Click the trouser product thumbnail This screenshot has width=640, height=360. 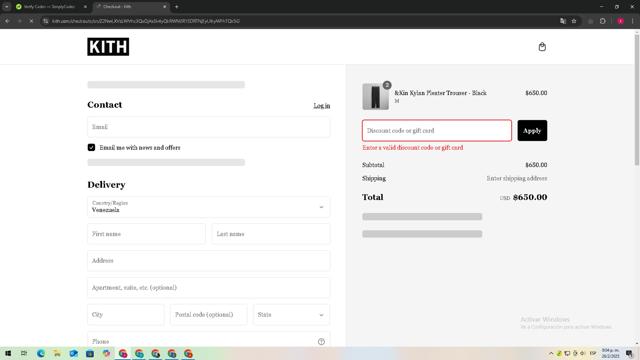pos(376,97)
